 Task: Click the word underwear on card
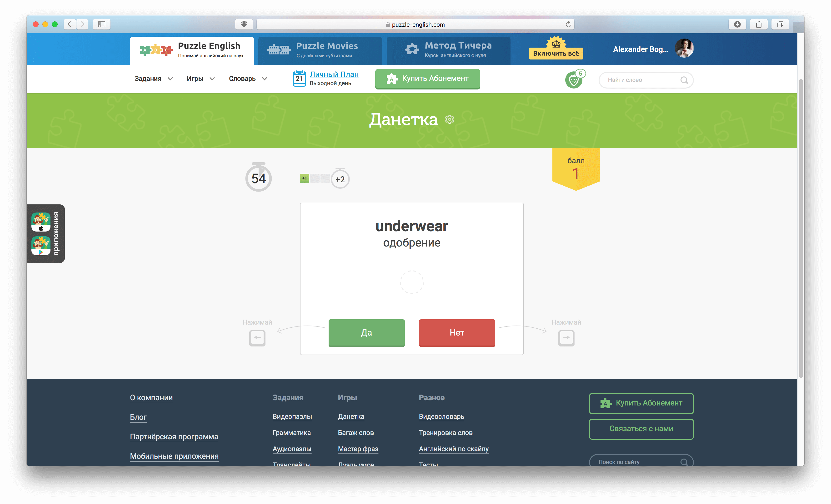(411, 226)
